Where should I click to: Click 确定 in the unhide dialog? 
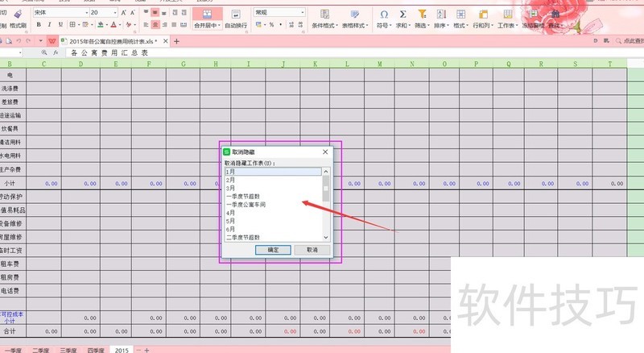pos(273,250)
